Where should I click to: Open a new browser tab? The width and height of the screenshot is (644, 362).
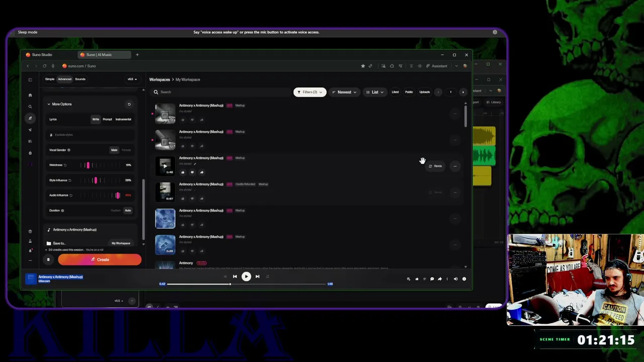click(137, 55)
